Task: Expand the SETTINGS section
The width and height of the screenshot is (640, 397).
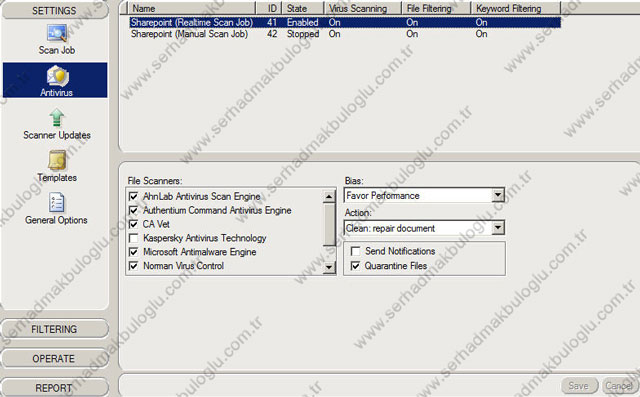Action: click(x=55, y=11)
